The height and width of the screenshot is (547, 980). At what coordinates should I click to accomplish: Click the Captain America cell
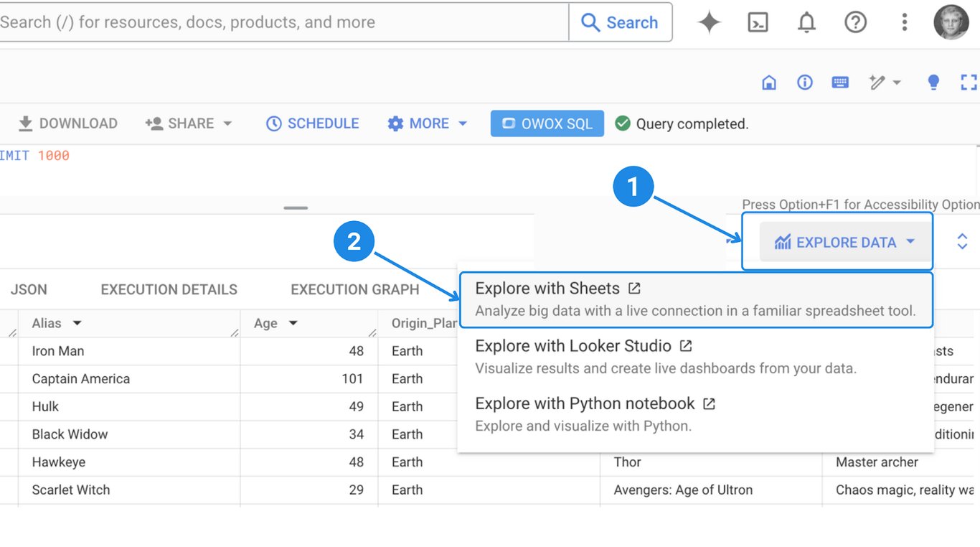tap(129, 379)
